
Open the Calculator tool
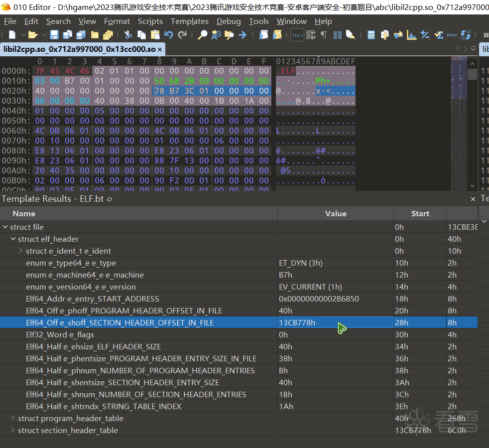[x=371, y=35]
